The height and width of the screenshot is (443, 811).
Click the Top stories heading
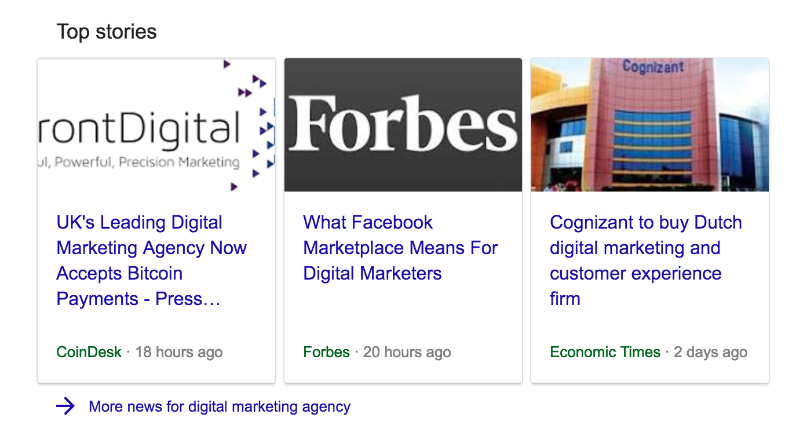107,32
